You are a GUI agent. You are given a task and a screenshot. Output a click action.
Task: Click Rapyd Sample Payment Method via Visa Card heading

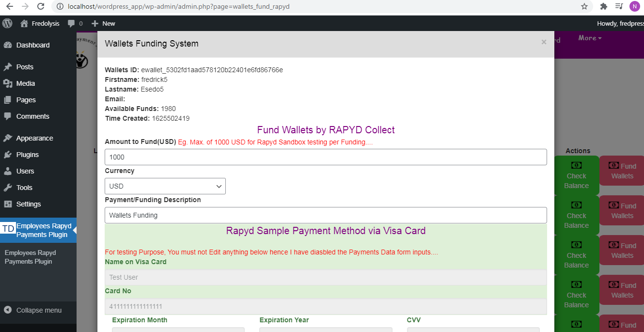326,231
